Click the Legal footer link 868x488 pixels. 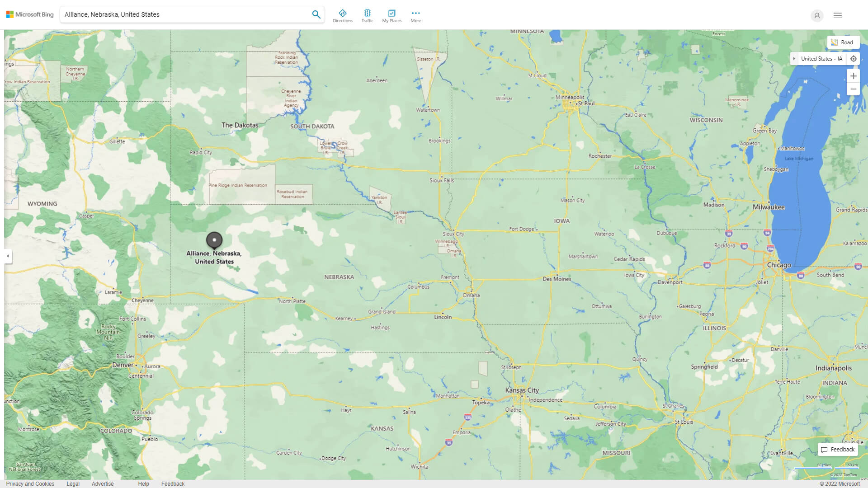click(73, 483)
